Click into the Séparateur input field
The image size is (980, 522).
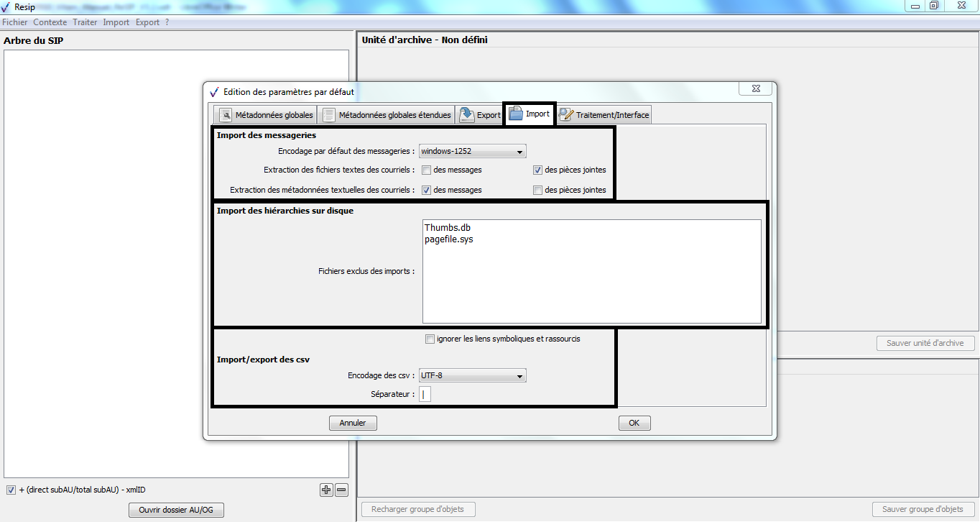click(x=425, y=394)
